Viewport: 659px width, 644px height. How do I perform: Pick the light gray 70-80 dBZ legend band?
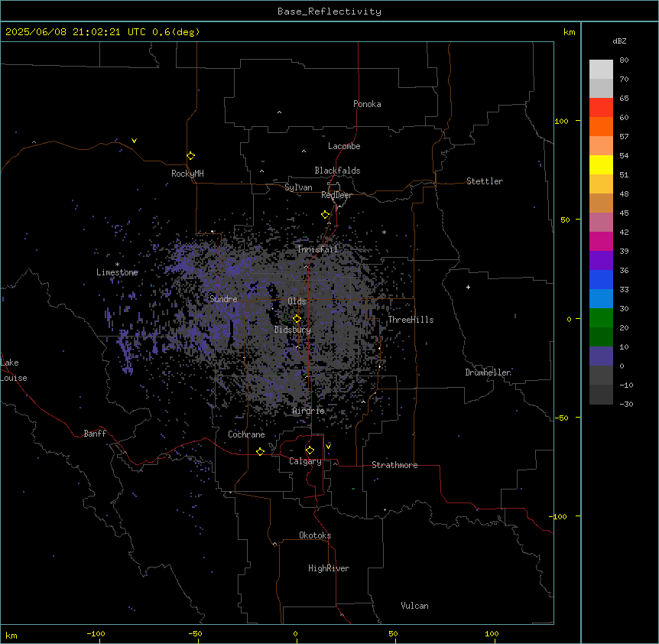click(601, 70)
